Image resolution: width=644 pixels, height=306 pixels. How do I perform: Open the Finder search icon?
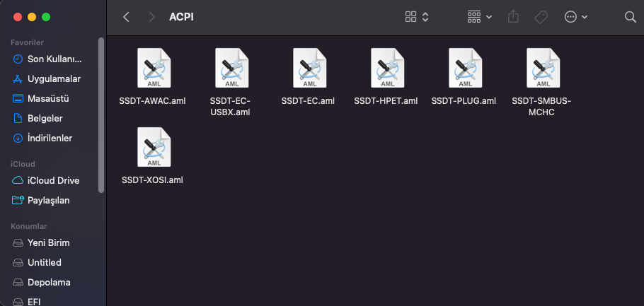[630, 17]
